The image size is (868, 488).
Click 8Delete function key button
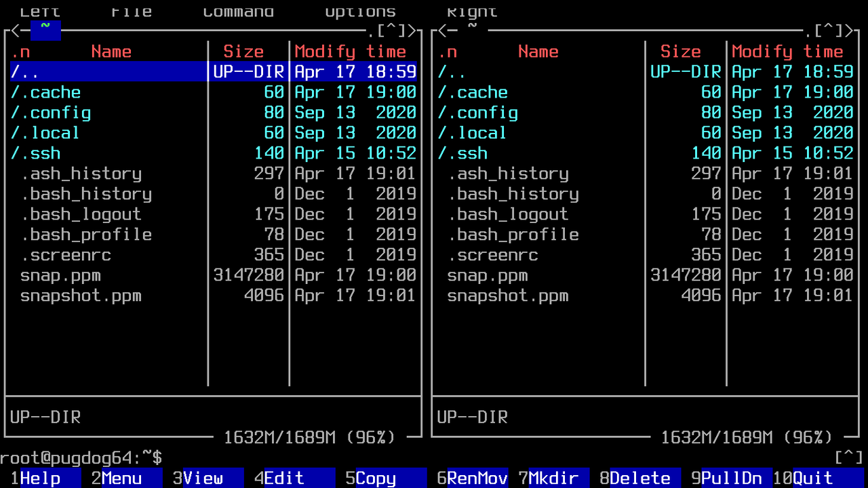coord(640,478)
